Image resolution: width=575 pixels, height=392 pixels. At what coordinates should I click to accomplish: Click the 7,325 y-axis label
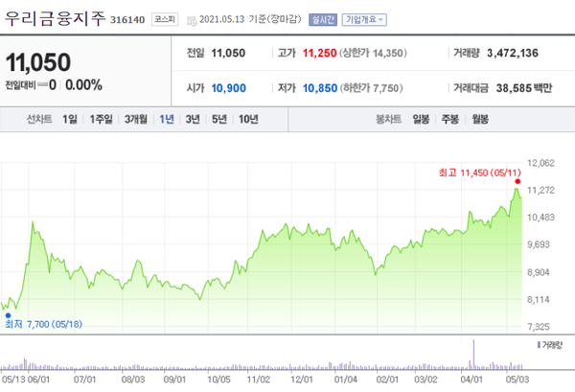point(539,327)
